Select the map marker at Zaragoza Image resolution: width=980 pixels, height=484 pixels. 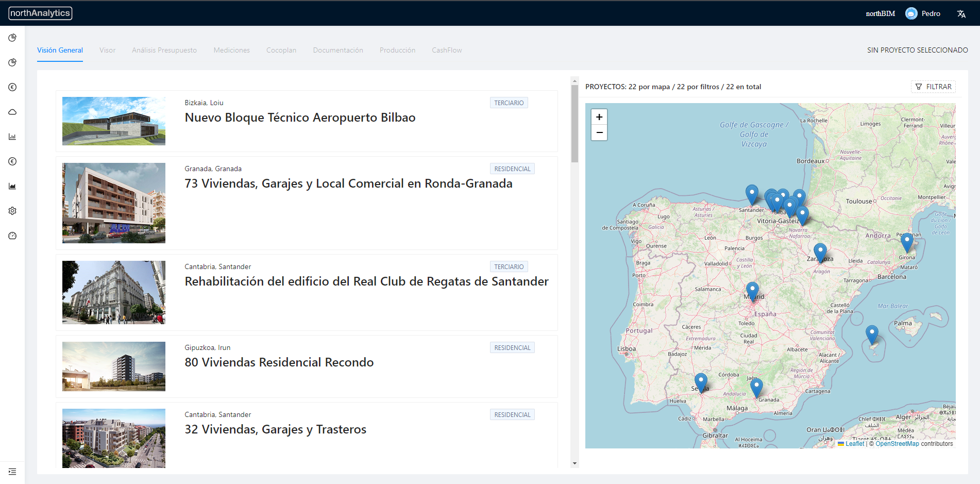pyautogui.click(x=820, y=253)
